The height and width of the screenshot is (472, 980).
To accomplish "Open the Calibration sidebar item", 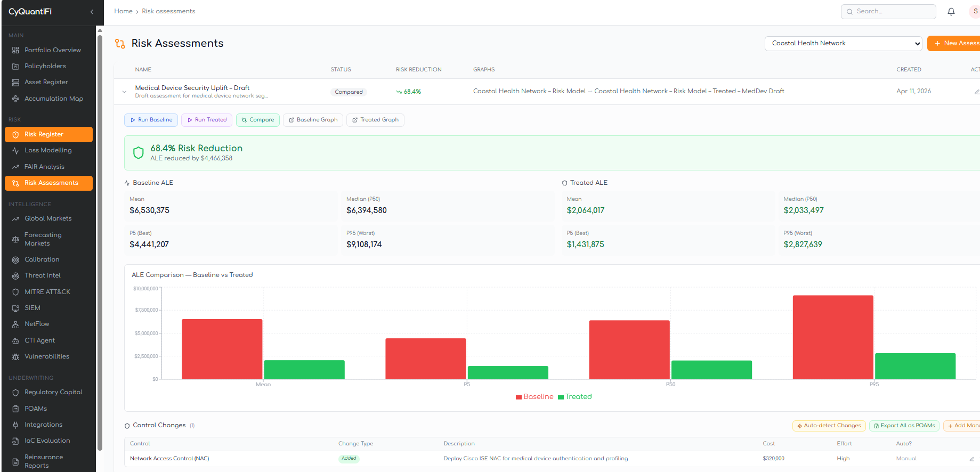I will point(42,259).
